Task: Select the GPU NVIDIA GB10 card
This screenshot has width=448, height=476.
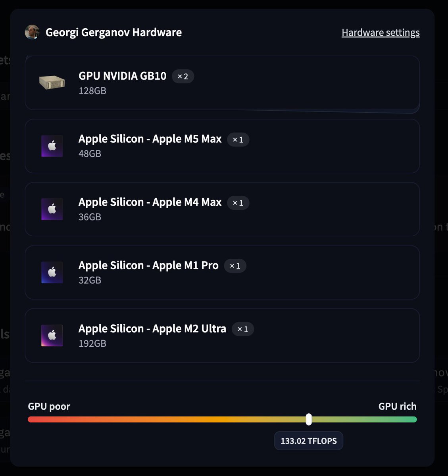Action: click(222, 83)
